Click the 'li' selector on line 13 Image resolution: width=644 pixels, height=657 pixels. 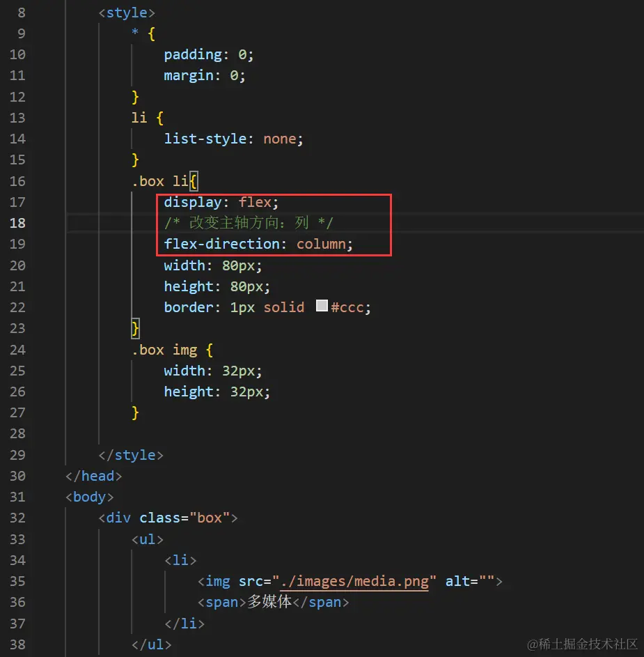(139, 118)
